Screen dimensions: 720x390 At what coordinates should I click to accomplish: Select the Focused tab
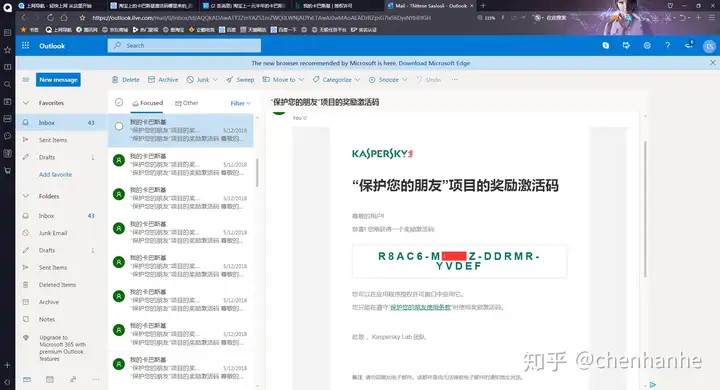(147, 103)
